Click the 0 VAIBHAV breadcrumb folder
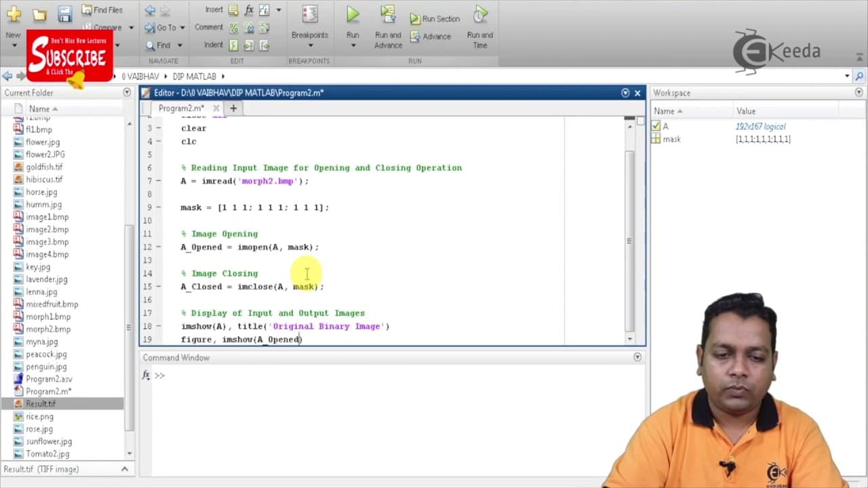Image resolution: width=868 pixels, height=488 pixels. tap(141, 77)
